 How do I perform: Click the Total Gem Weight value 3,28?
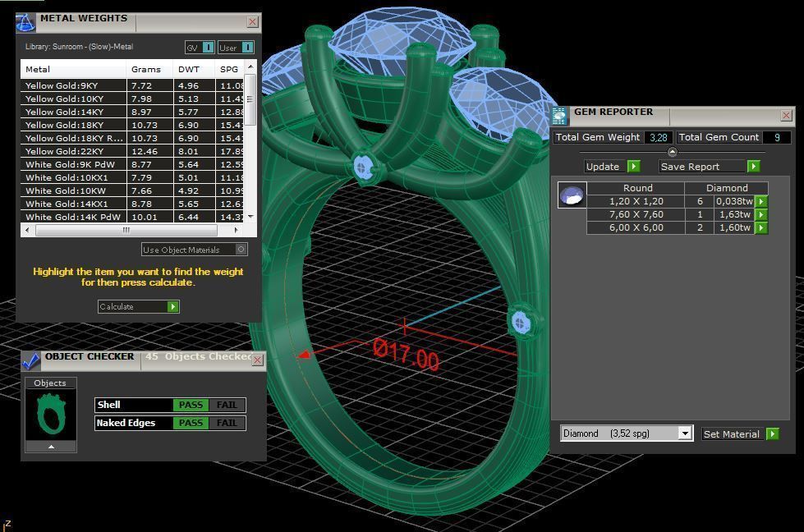pyautogui.click(x=659, y=137)
